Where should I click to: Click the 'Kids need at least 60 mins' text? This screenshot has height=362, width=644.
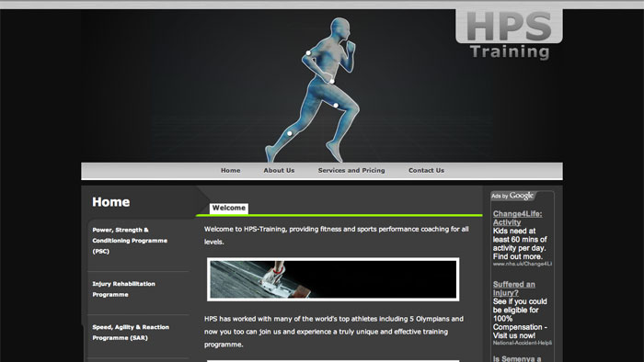coord(520,243)
